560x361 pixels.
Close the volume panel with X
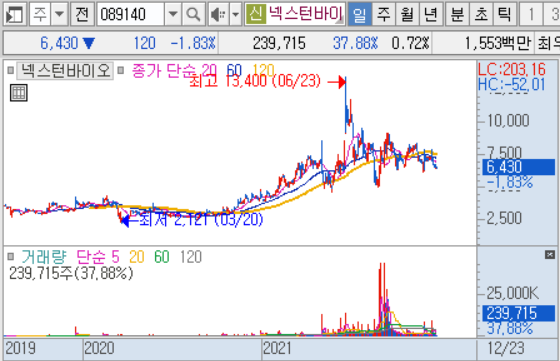[550, 255]
